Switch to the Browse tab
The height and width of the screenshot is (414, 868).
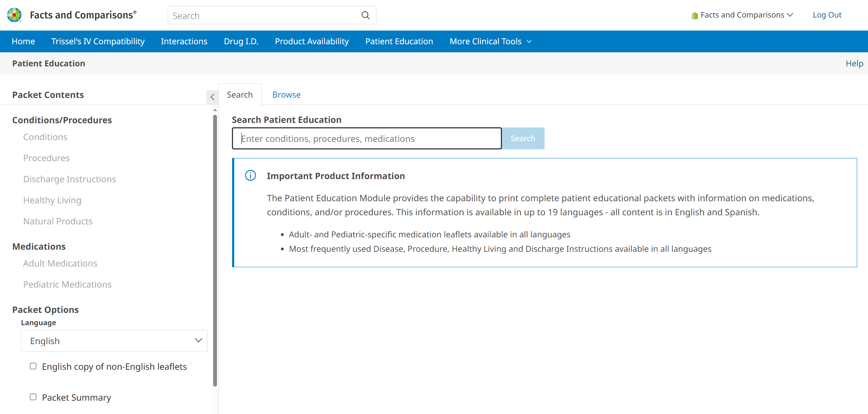287,95
